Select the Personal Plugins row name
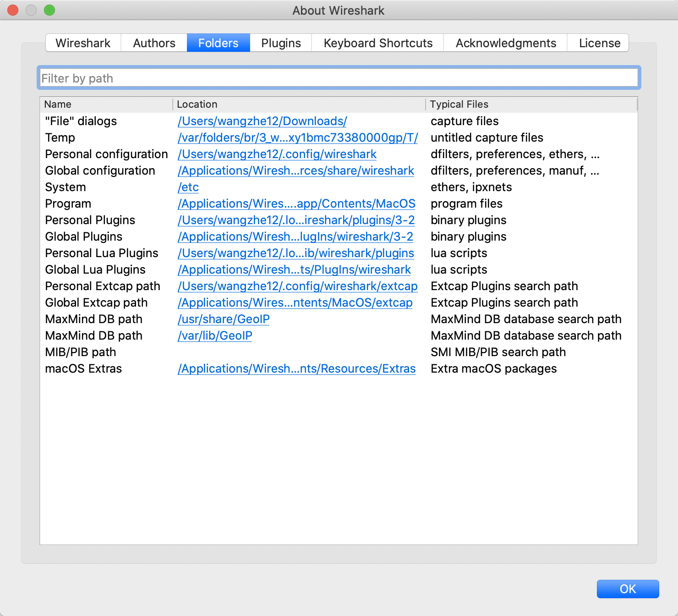The height and width of the screenshot is (616, 678). point(90,220)
